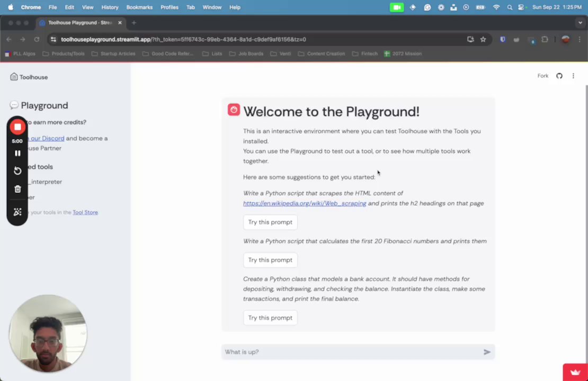Select the Toolhouse Playground browser tab
Image resolution: width=588 pixels, height=381 pixels.
tap(80, 23)
